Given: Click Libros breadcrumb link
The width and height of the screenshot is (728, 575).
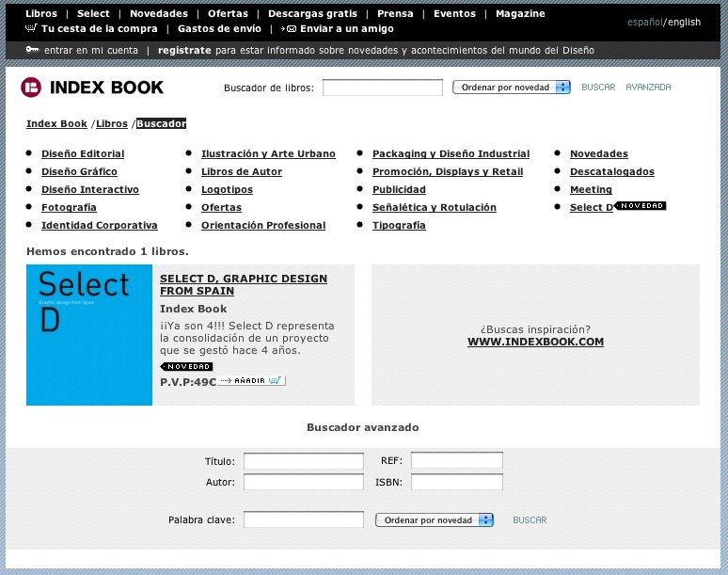Looking at the screenshot, I should coord(112,123).
